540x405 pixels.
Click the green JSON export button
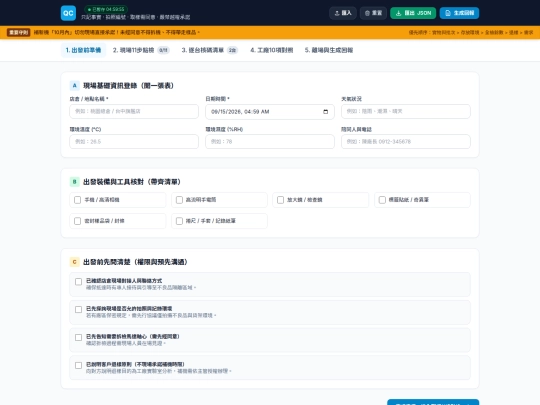(x=413, y=13)
